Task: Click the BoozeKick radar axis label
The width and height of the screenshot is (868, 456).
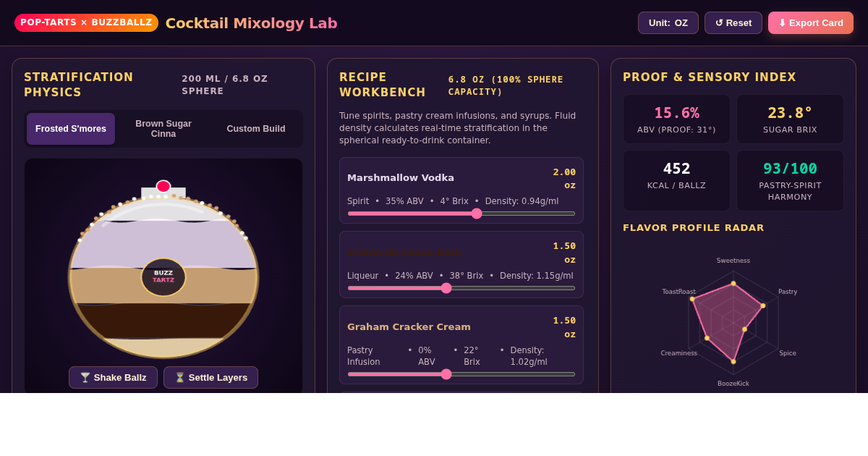Action: click(733, 384)
